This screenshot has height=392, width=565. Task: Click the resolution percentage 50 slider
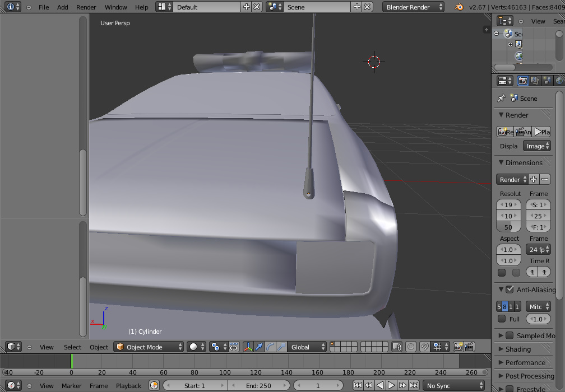point(508,227)
